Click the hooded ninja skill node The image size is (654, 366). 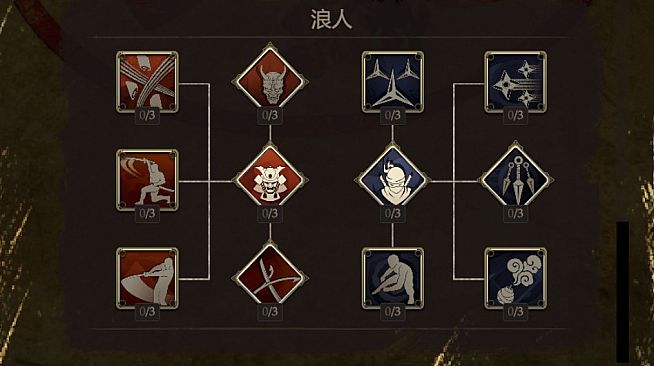(x=393, y=180)
